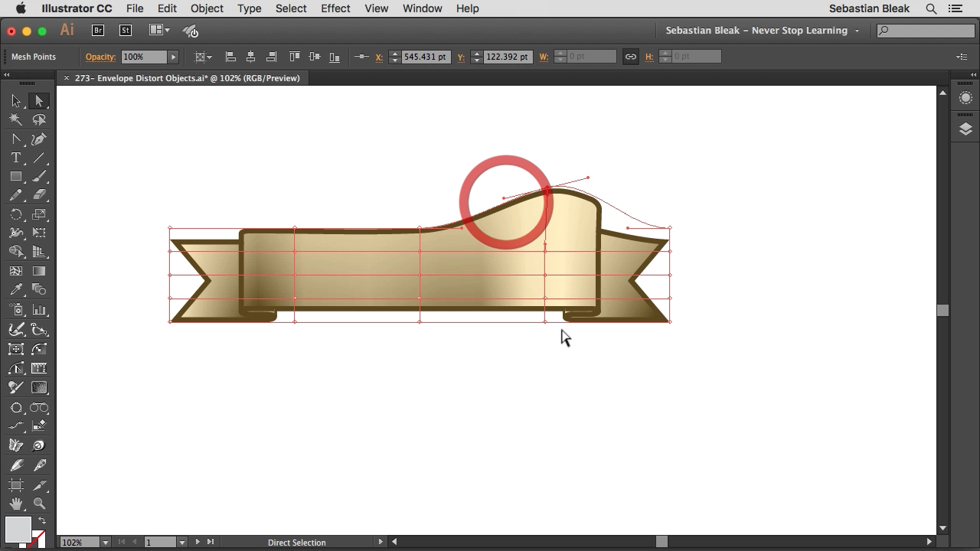Select the Hand tool
980x551 pixels.
[x=16, y=504]
